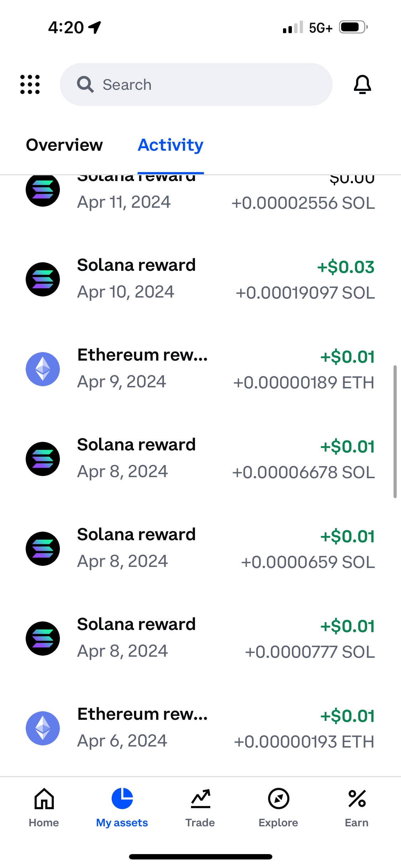
Task: Open the Solana reward of +0.0000659 SOL
Action: (200, 549)
